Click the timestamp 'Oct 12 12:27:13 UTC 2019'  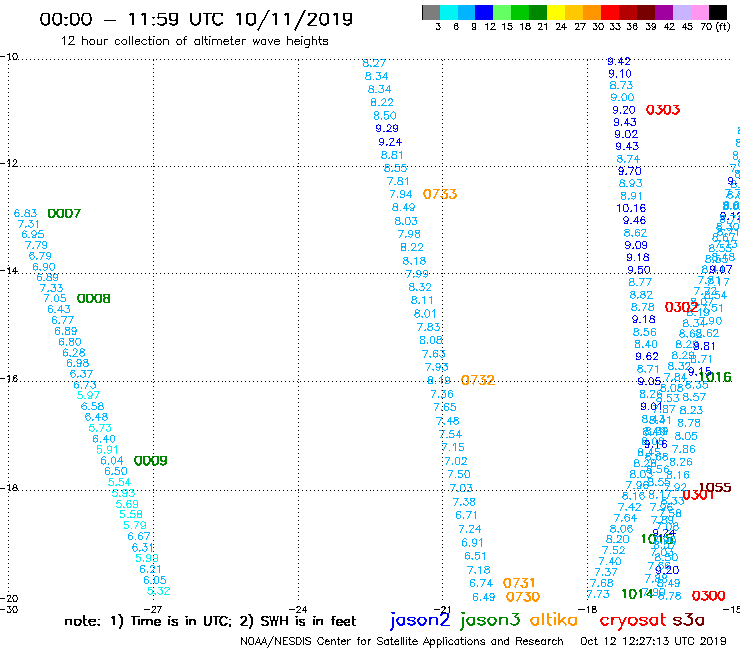coord(653,641)
